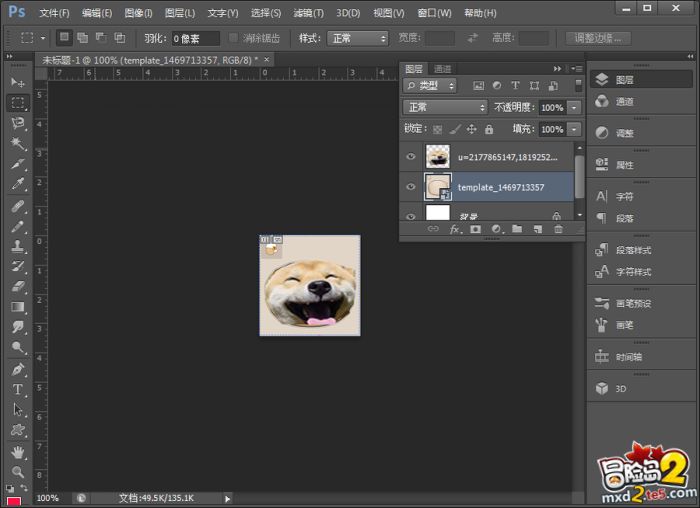The width and height of the screenshot is (700, 508).
Task: Select the Path Selection tool
Action: pyautogui.click(x=18, y=409)
